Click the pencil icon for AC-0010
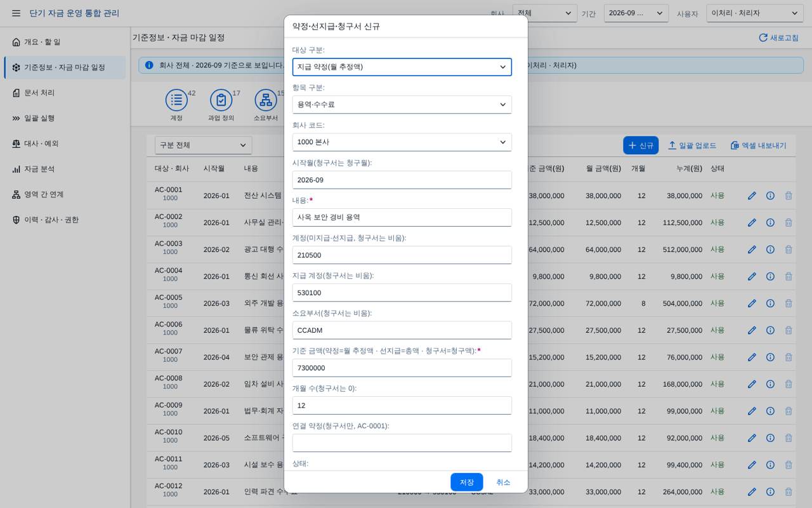 point(752,438)
